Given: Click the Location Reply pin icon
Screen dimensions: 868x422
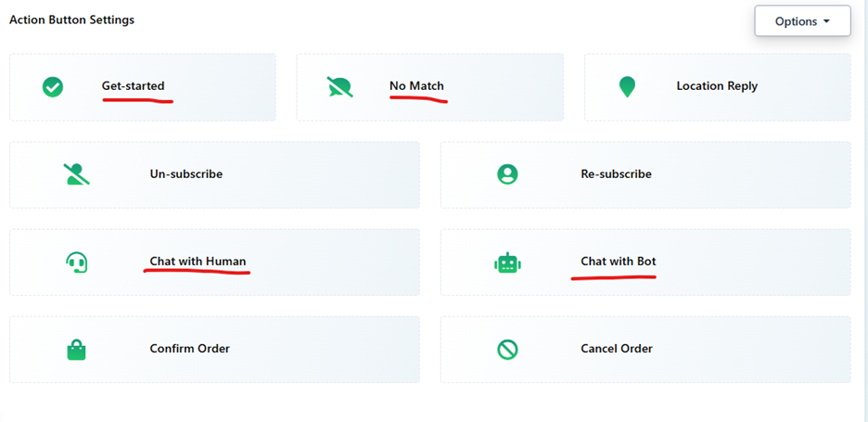Looking at the screenshot, I should [x=627, y=87].
